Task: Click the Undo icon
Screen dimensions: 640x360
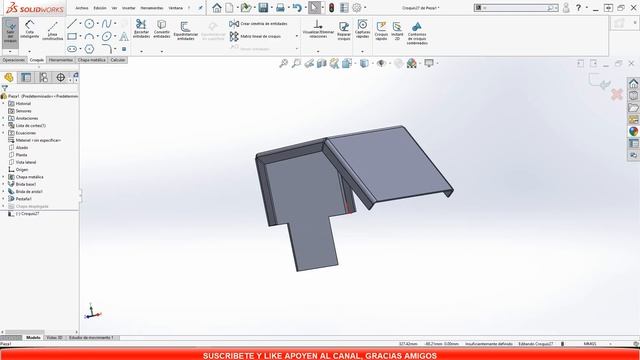Action: 297,7
